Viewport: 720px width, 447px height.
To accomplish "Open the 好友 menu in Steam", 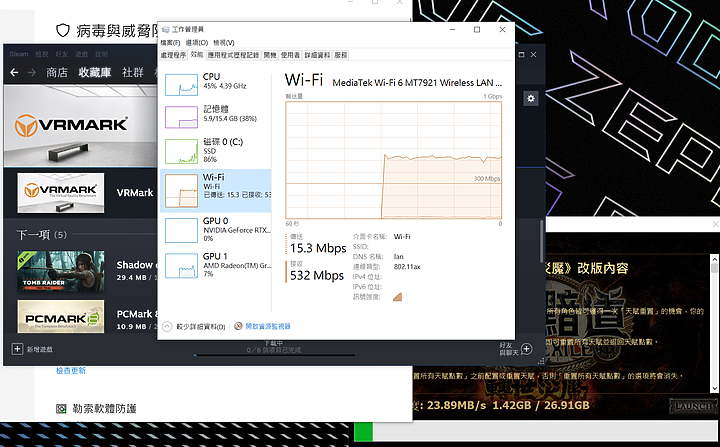I will point(62,54).
